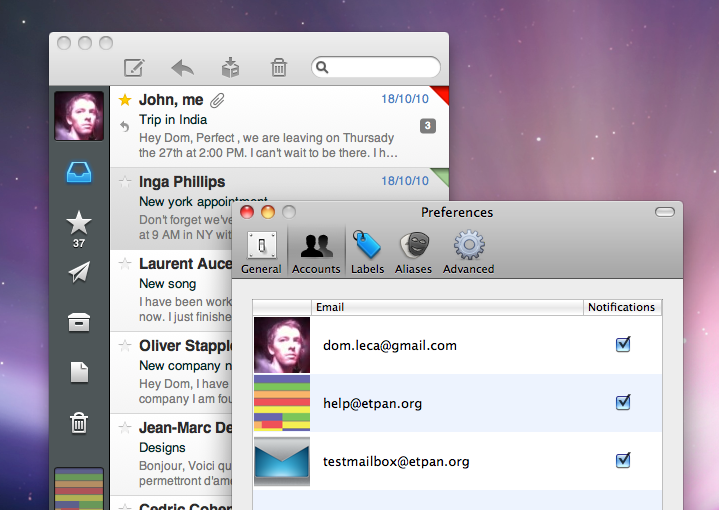
Task: Star the Inga Phillips message
Action: [x=125, y=182]
